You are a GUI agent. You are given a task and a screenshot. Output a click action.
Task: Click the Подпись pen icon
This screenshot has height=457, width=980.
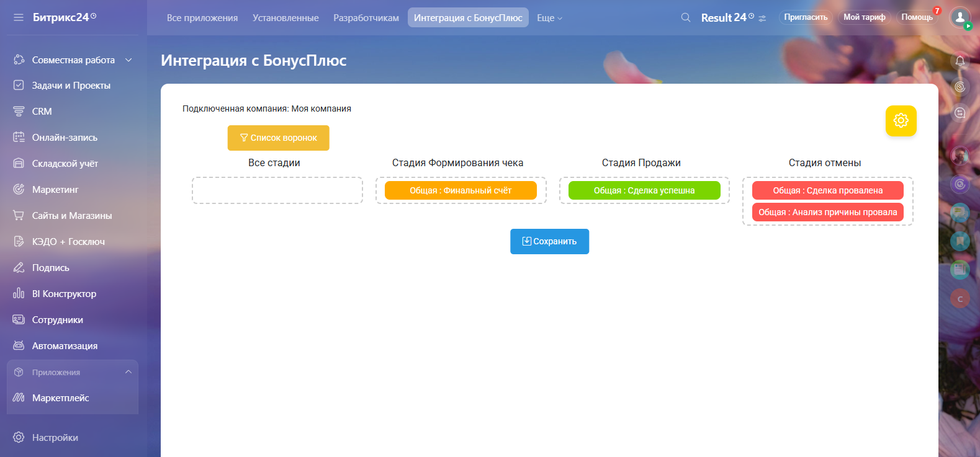[19, 267]
